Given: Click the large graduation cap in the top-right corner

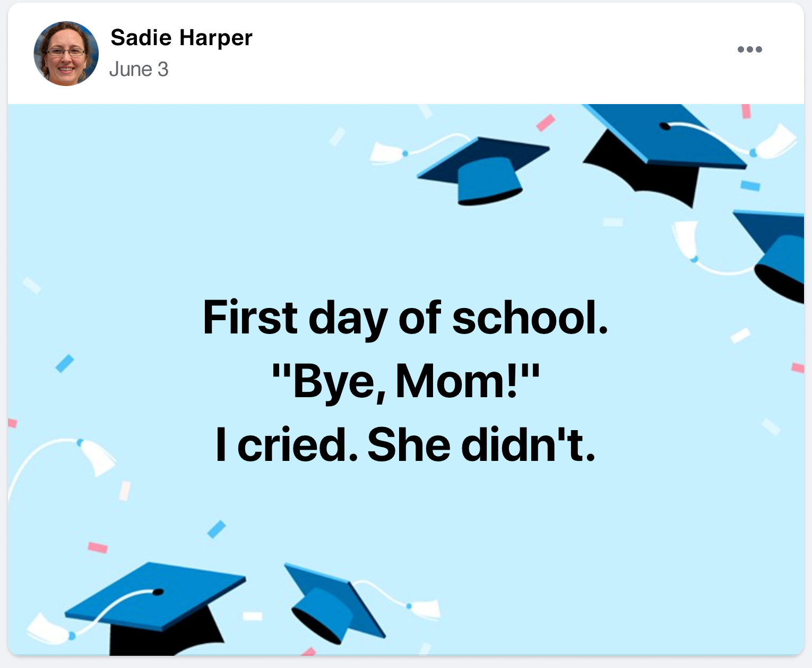Looking at the screenshot, I should tap(663, 151).
